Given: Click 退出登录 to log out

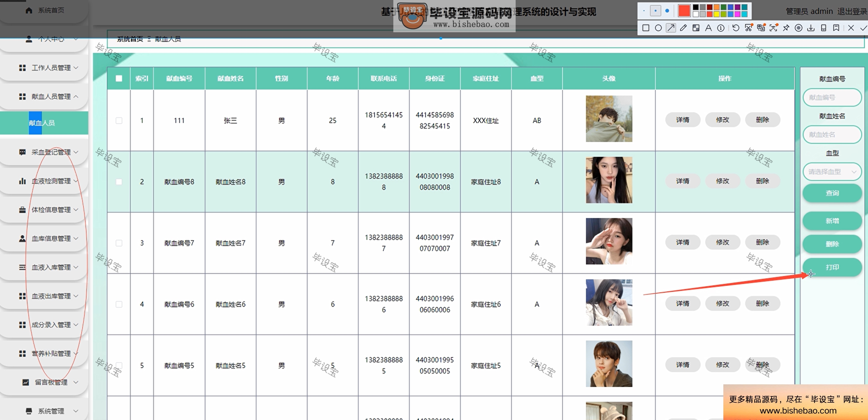Looking at the screenshot, I should pos(852,11).
